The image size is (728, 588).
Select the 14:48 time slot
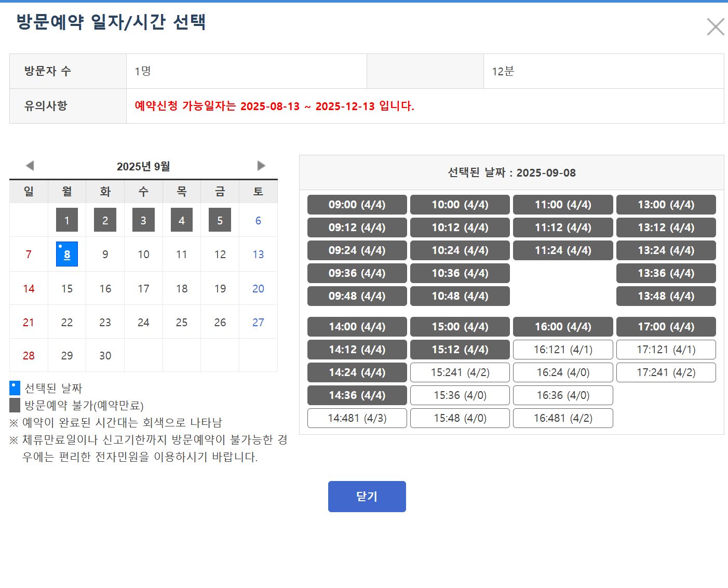click(x=357, y=418)
